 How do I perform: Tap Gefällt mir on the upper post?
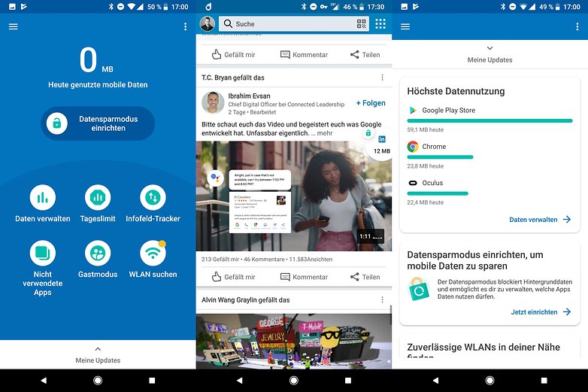tap(234, 55)
